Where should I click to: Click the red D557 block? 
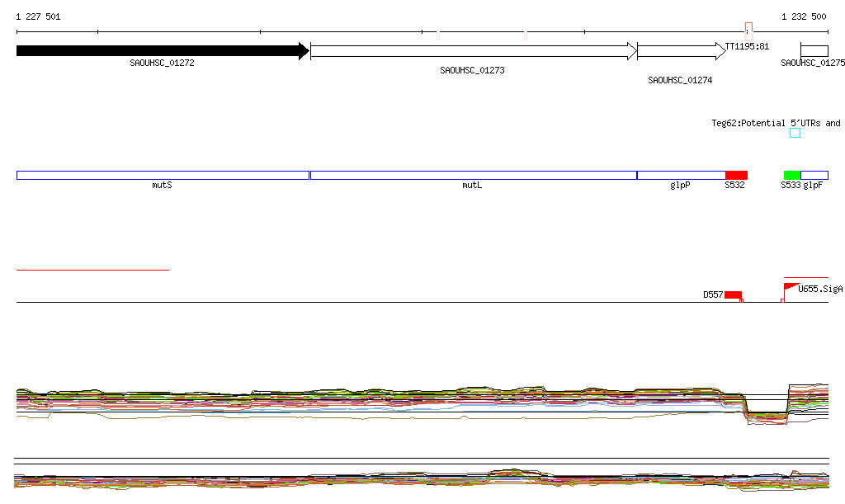click(x=733, y=295)
